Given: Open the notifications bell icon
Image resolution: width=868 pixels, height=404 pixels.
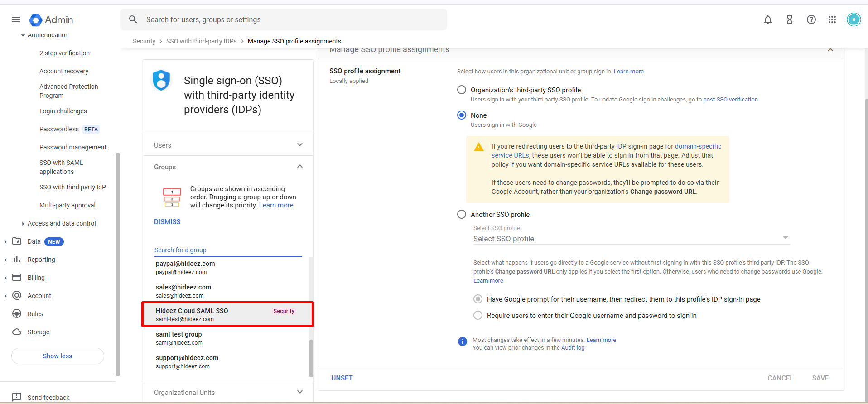Looking at the screenshot, I should [x=767, y=19].
